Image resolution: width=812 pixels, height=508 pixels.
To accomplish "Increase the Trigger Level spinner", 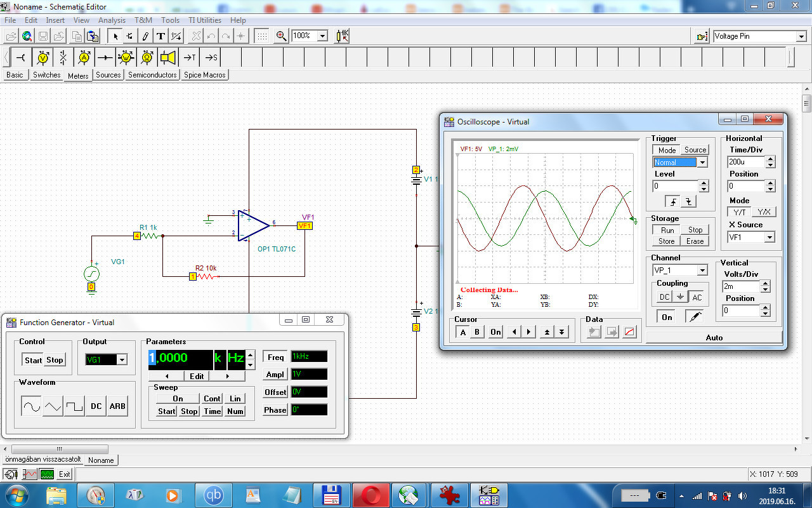I will coord(703,184).
